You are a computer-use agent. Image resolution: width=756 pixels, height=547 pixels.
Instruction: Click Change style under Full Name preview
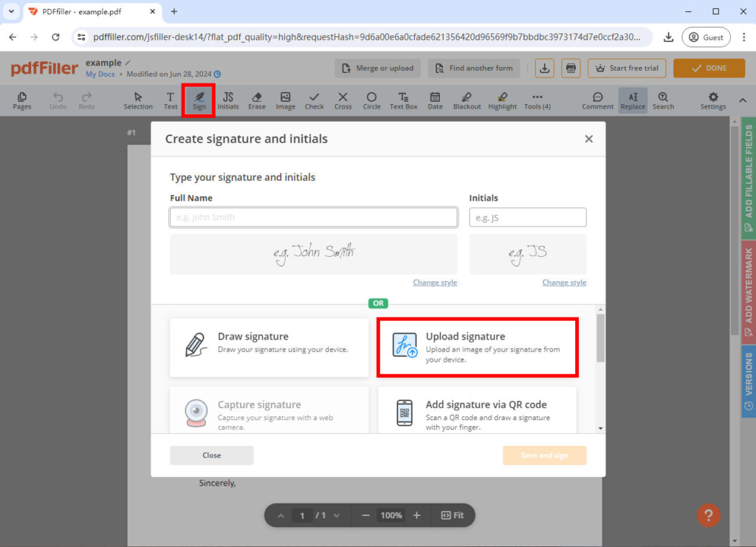[x=435, y=283]
